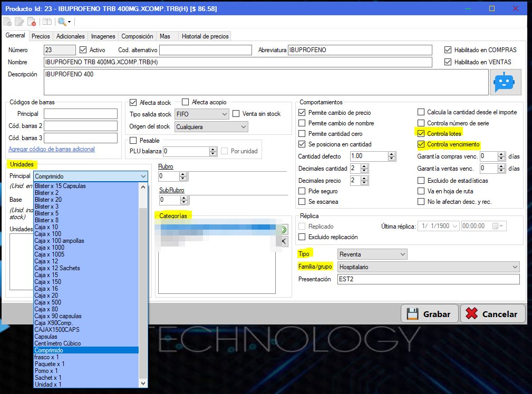Enable Permite cantidad cero

point(302,134)
